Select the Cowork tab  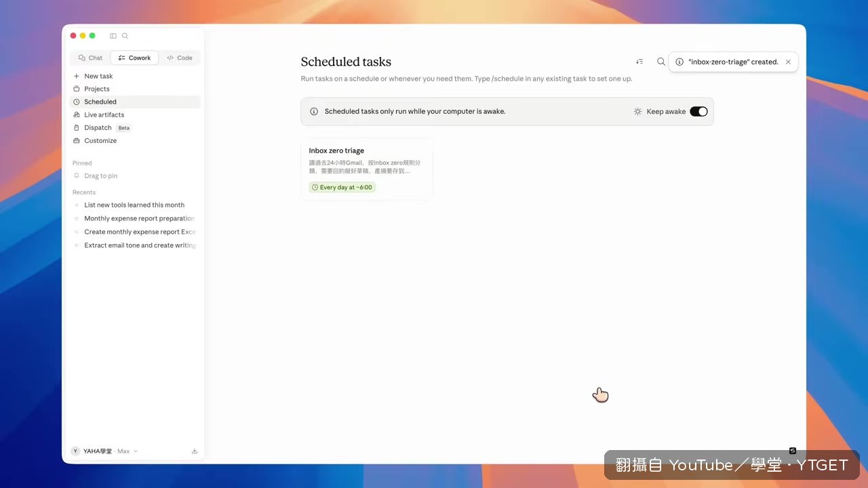134,58
